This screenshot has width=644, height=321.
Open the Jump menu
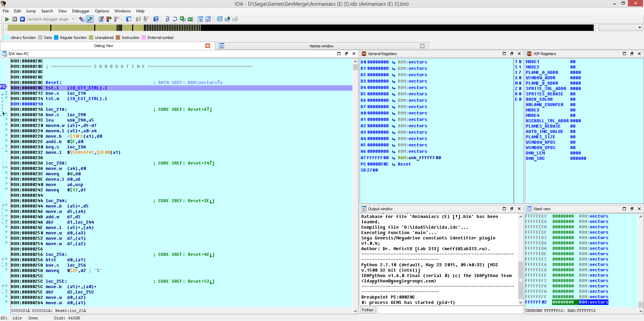[31, 11]
